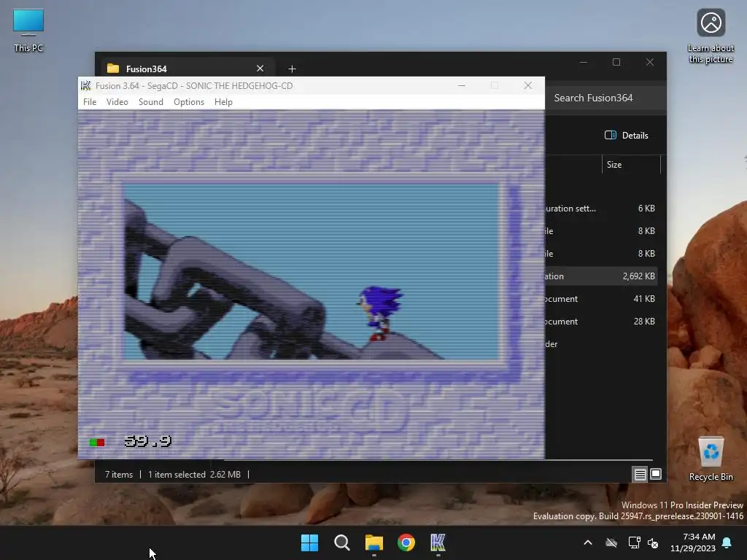
Task: Click the green-red Sega CD LED indicator
Action: 97,443
